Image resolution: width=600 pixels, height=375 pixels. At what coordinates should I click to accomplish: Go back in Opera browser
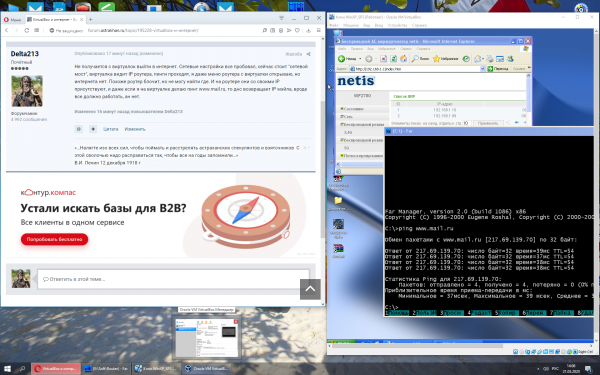7,30
